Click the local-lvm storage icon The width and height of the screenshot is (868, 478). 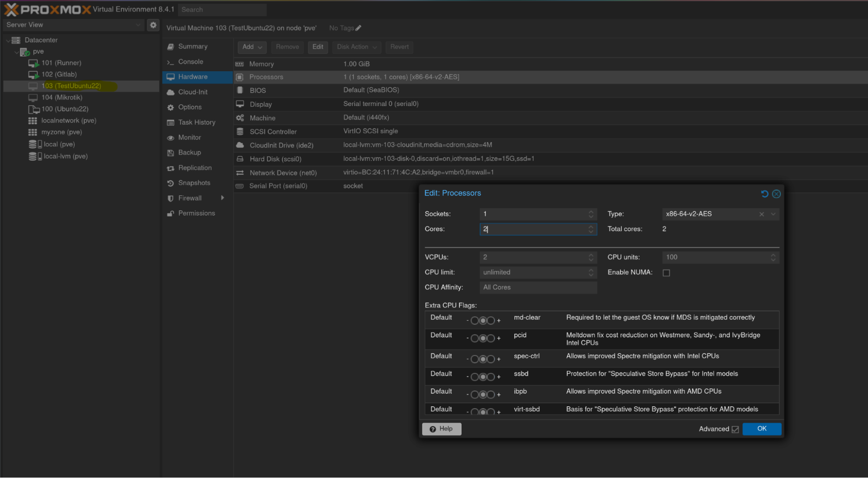(35, 156)
